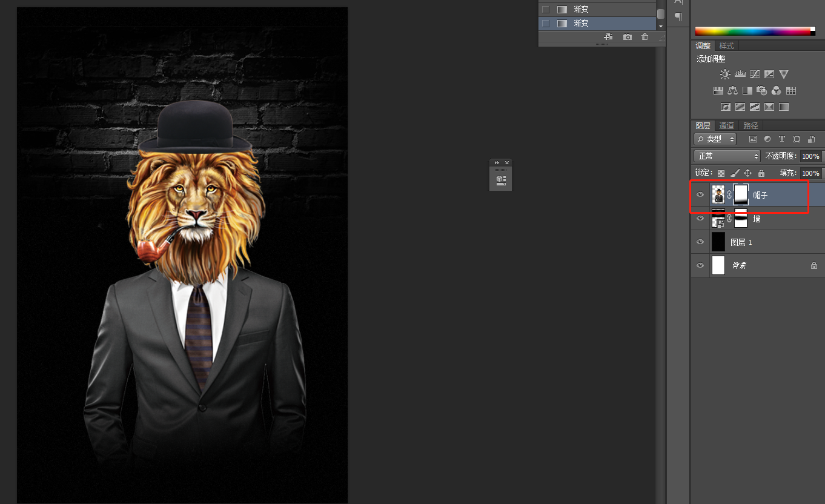Open the Paragraph panel icon
The image size is (825, 504).
click(678, 16)
